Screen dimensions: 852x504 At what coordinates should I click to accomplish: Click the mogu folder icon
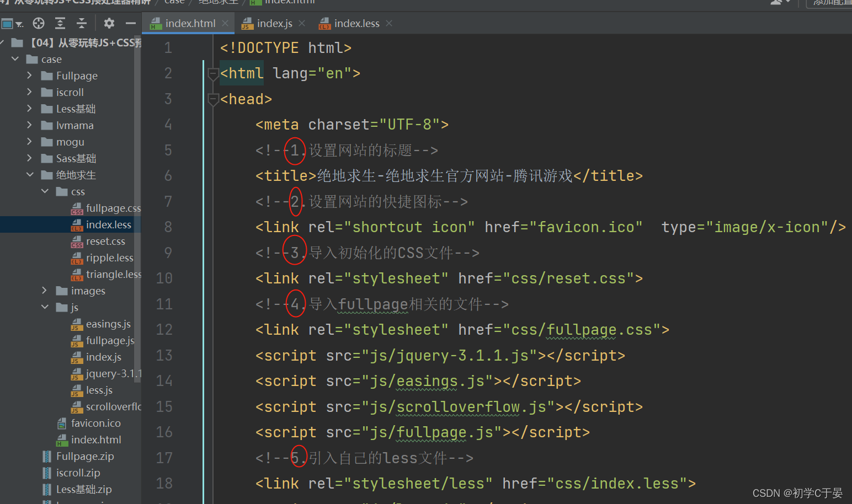click(47, 142)
